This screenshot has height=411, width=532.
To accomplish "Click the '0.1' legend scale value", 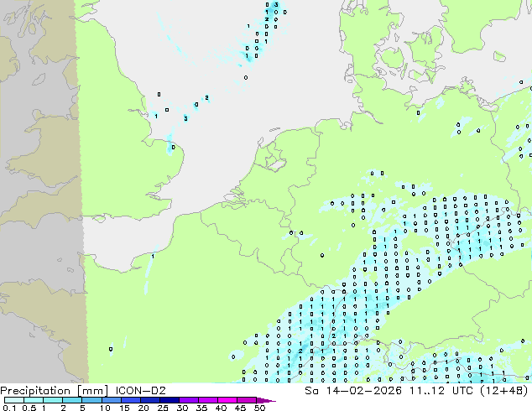I will (x=9, y=408).
